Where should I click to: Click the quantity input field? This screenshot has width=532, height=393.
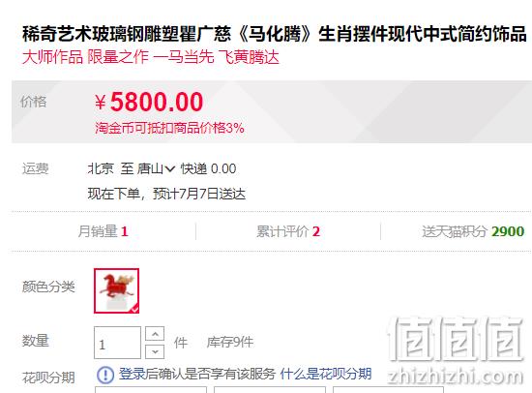tap(117, 343)
